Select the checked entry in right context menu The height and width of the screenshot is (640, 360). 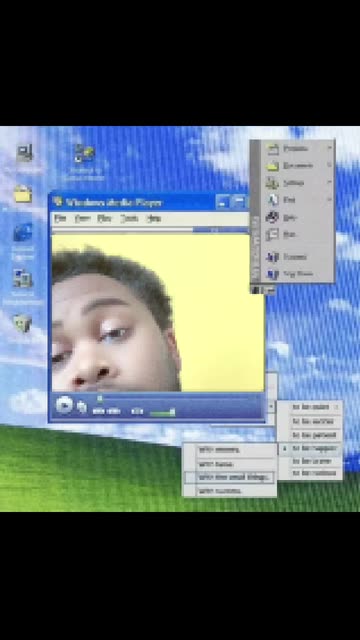click(x=310, y=448)
